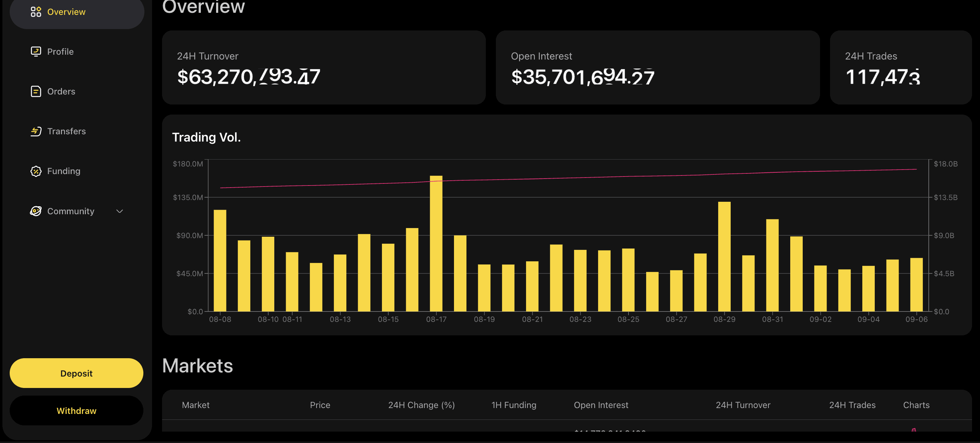Sort by 24H Change (%) column header
The height and width of the screenshot is (443, 980).
click(421, 405)
